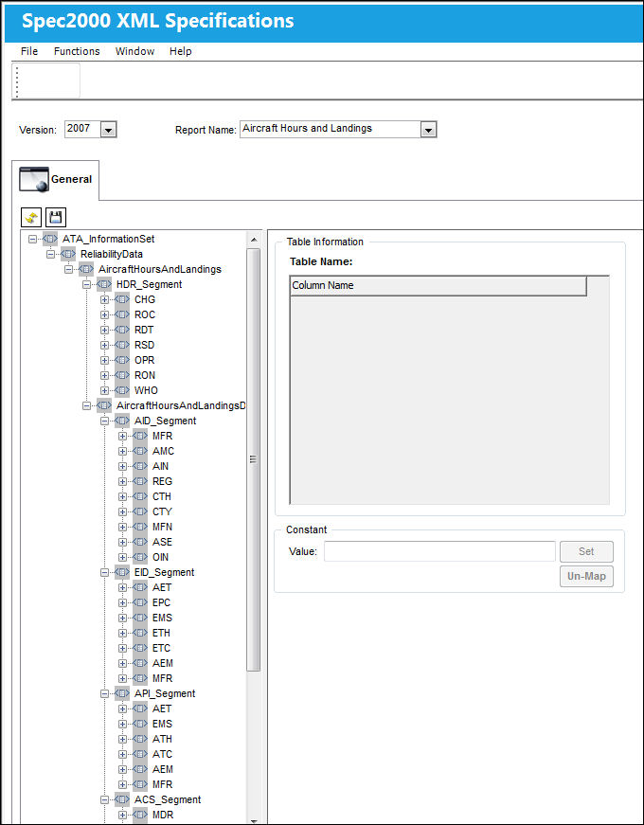Collapse the API_Segment node
The image size is (644, 825).
[104, 693]
